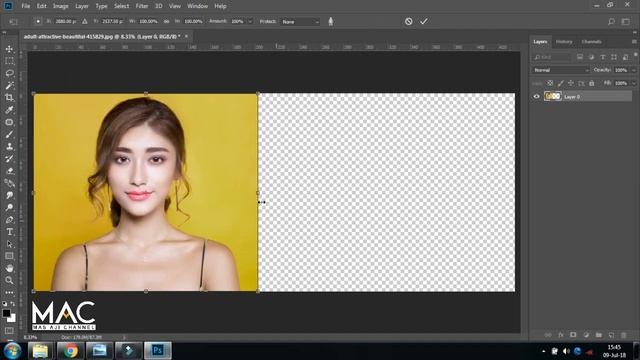640x360 pixels.
Task: Click the swap foreground/background colors arrow
Action: (13, 304)
